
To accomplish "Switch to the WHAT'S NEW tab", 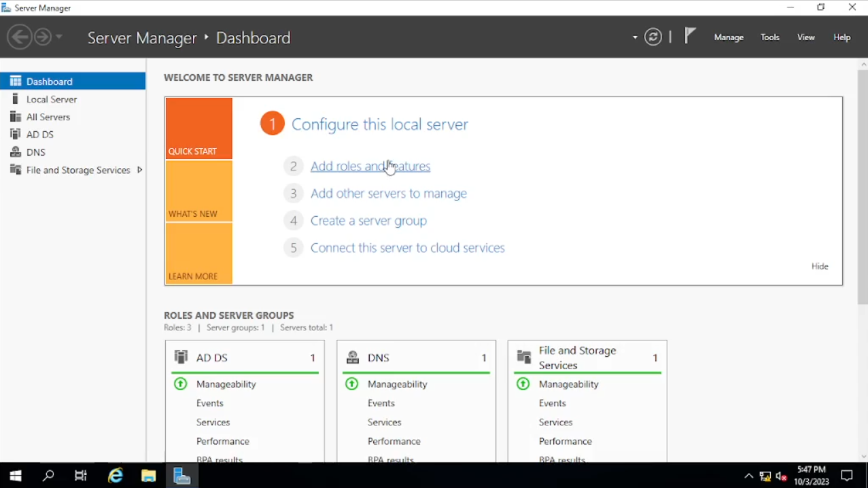I will pos(198,192).
